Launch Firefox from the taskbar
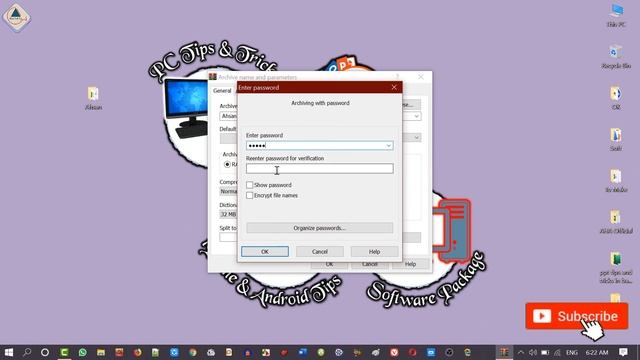 [138, 352]
